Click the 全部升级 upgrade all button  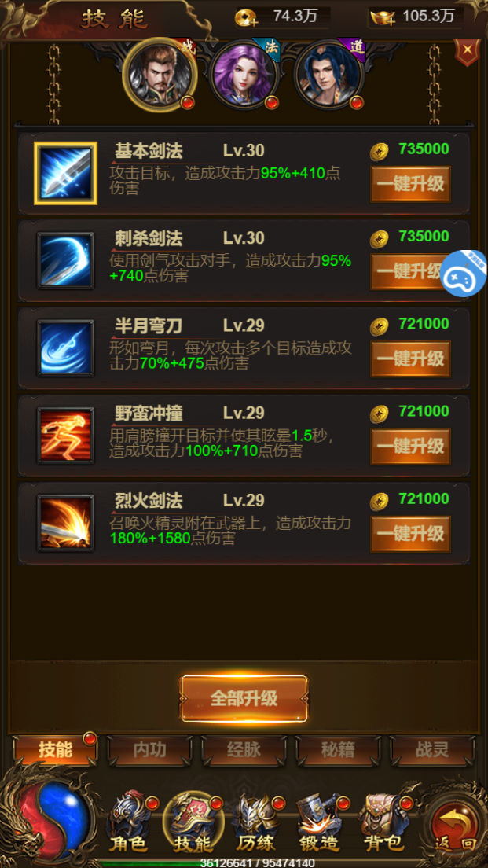244,699
